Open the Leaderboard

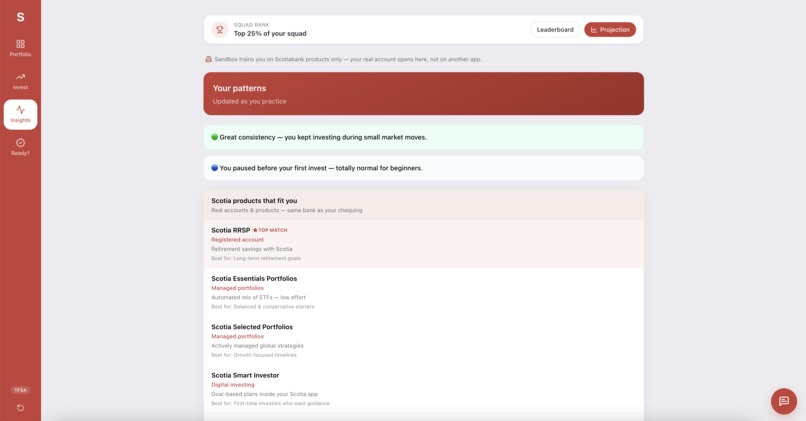pyautogui.click(x=555, y=30)
